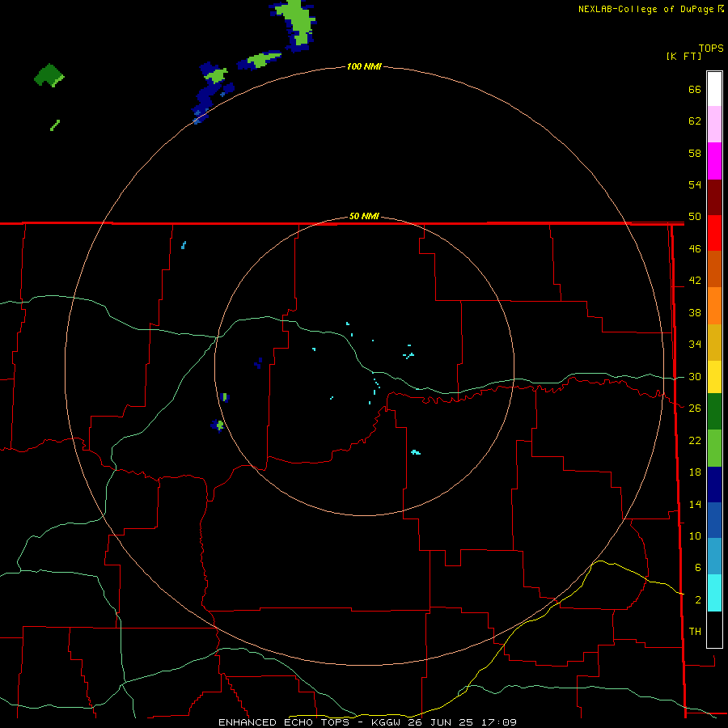Click the 30 legend value
Screen dimensions: 728x728
[x=695, y=376]
